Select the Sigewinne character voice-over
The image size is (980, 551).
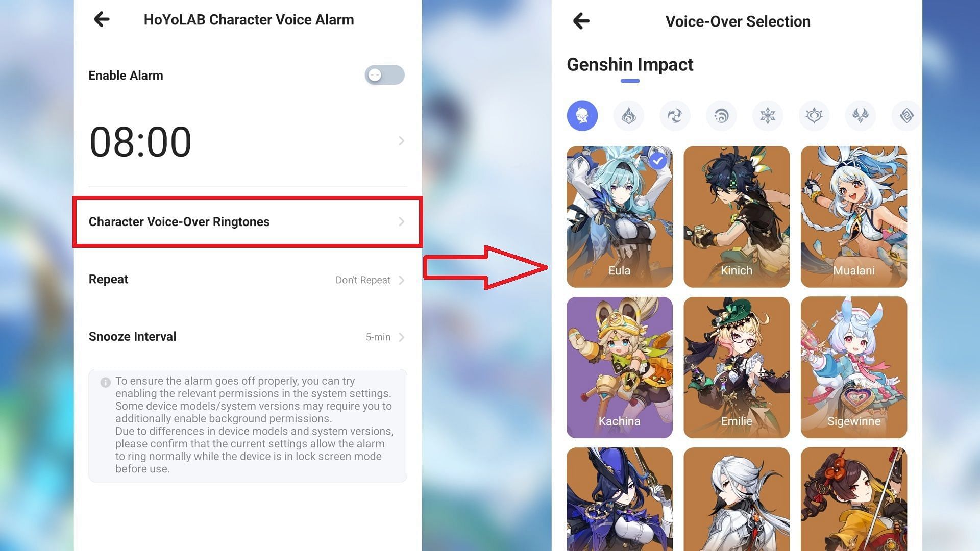click(853, 367)
